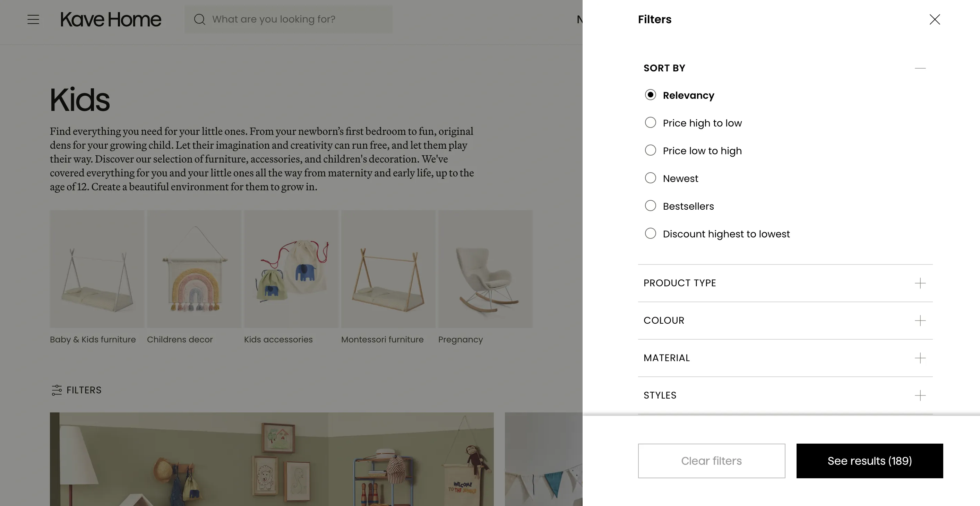This screenshot has height=506, width=980.
Task: Expand the Styles filter section
Action: point(920,395)
